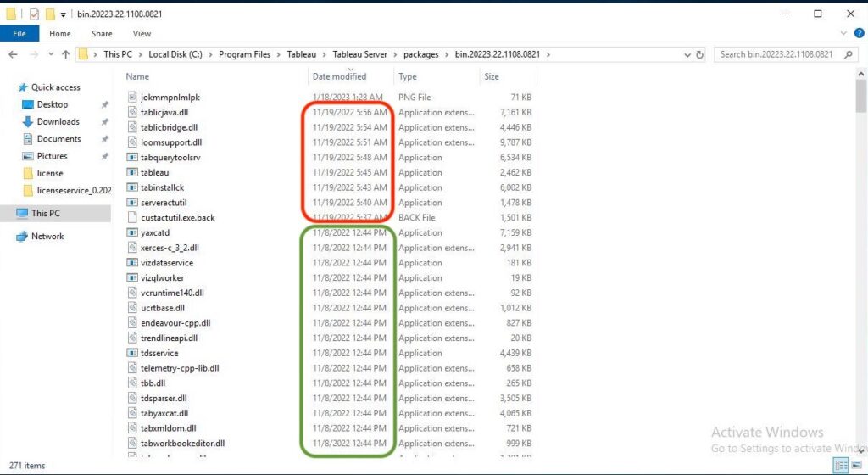Select the serveractutil application icon
The image size is (868, 475).
coord(132,202)
